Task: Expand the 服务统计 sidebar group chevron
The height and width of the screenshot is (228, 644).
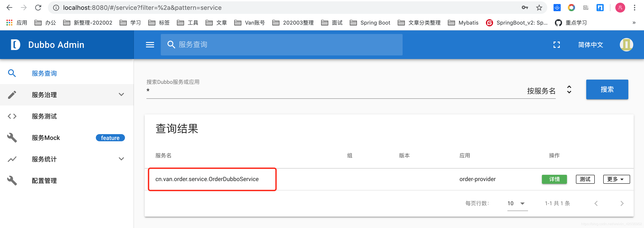Action: [x=121, y=159]
